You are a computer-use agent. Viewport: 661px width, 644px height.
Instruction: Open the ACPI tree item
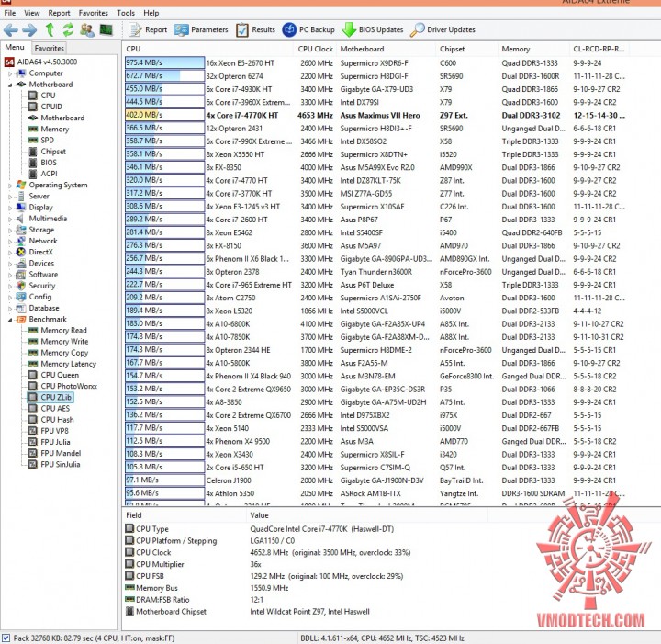pyautogui.click(x=43, y=174)
